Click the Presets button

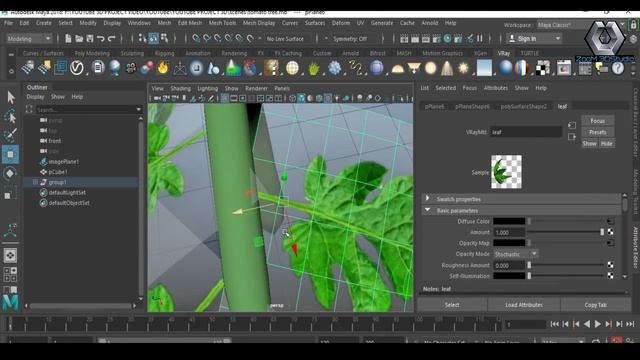click(x=597, y=132)
